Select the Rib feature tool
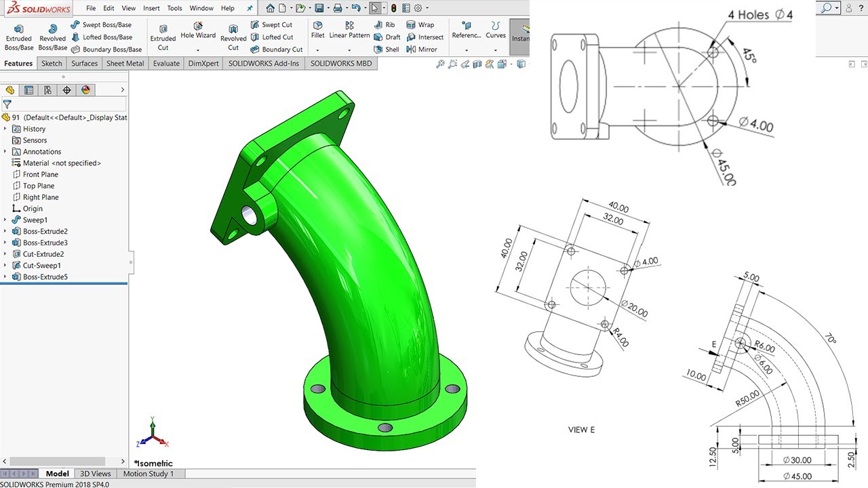This screenshot has width=868, height=488. click(x=384, y=24)
